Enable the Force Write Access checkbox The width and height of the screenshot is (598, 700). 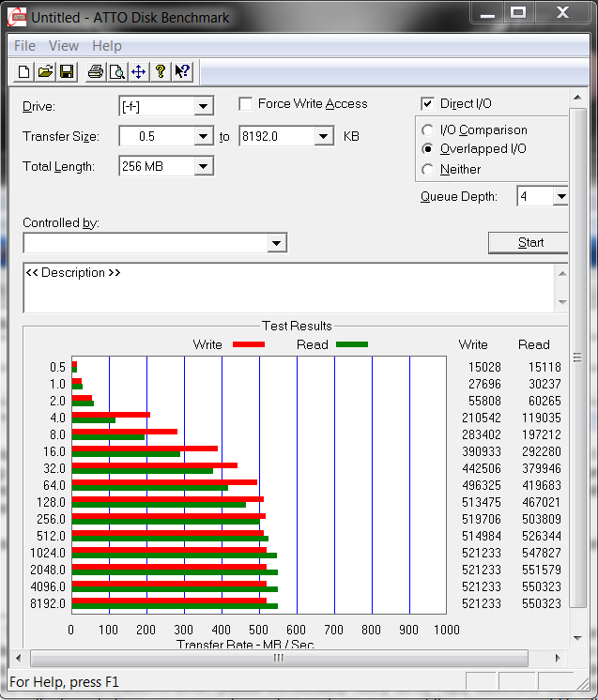click(x=246, y=104)
